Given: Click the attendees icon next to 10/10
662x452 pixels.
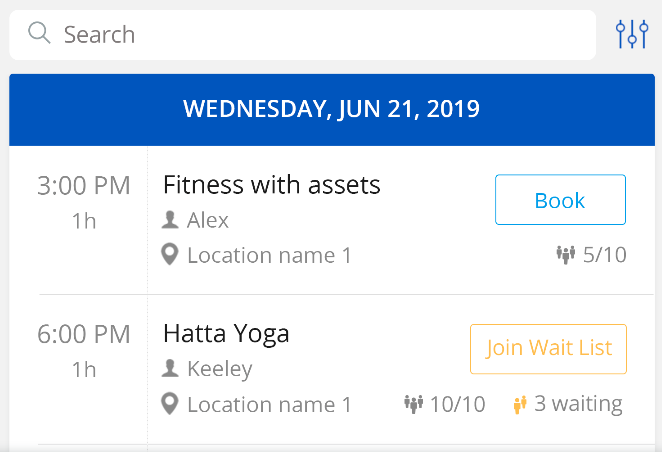Looking at the screenshot, I should click(413, 404).
